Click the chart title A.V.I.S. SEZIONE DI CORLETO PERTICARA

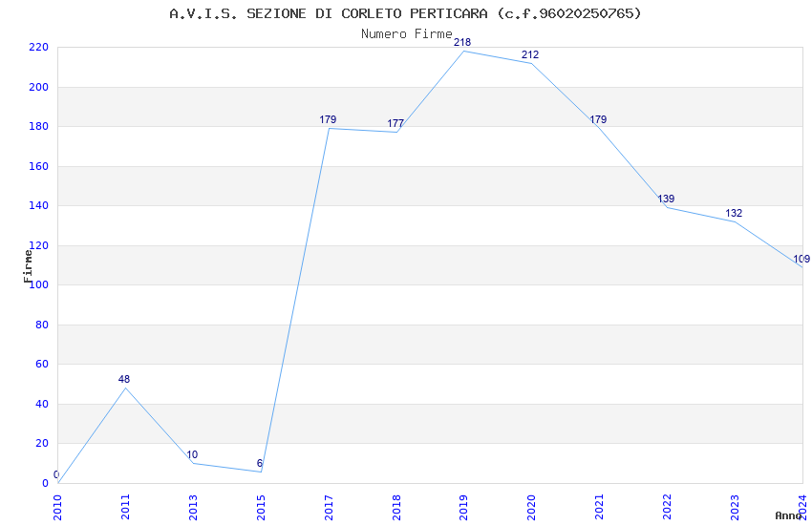click(405, 13)
